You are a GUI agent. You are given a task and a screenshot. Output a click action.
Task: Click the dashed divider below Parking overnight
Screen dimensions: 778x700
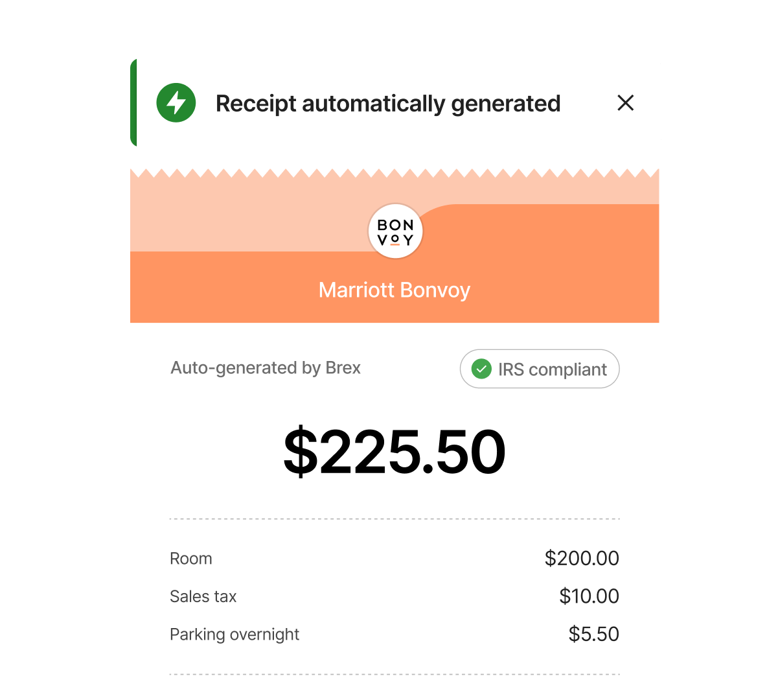point(395,675)
